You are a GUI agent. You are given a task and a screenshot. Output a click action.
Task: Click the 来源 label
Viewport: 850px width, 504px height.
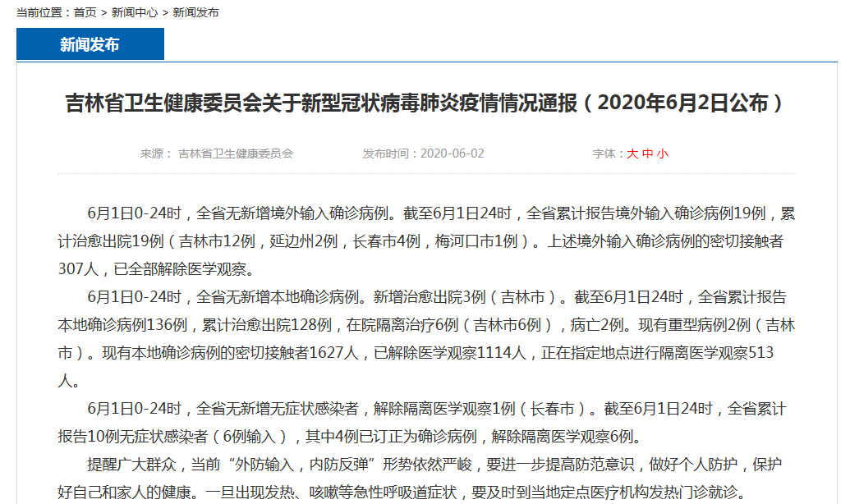click(x=154, y=153)
